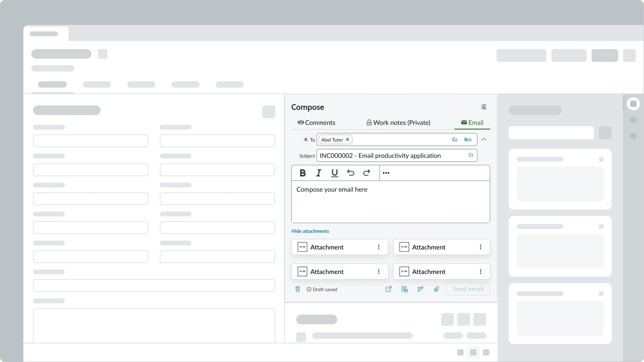Screen dimensions: 644x362
Task: Click the email template icon
Action: click(x=404, y=289)
